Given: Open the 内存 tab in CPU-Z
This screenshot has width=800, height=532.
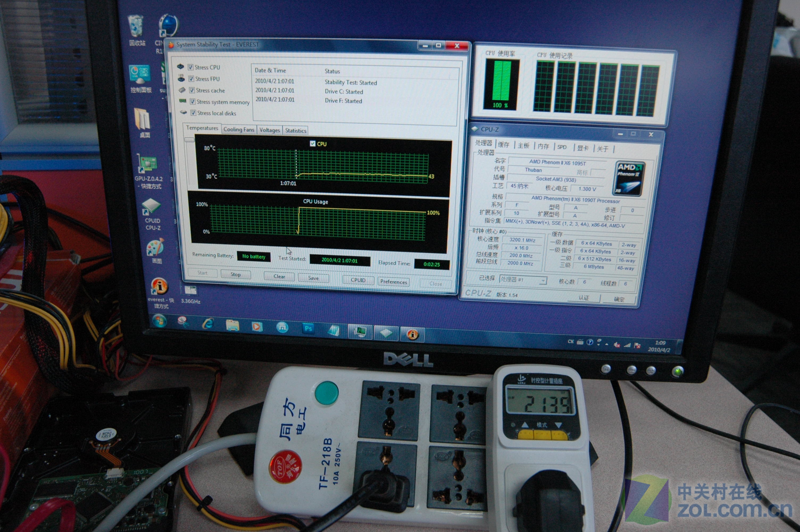Looking at the screenshot, I should pos(543,146).
